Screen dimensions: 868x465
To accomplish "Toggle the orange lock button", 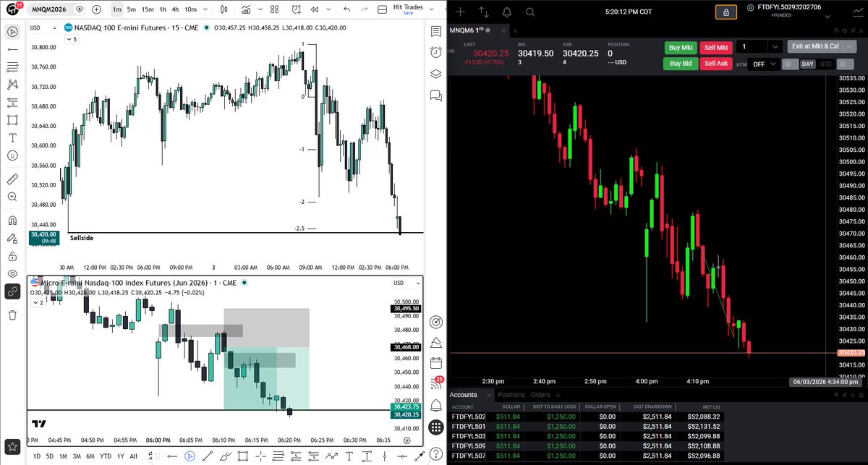I will [x=726, y=12].
